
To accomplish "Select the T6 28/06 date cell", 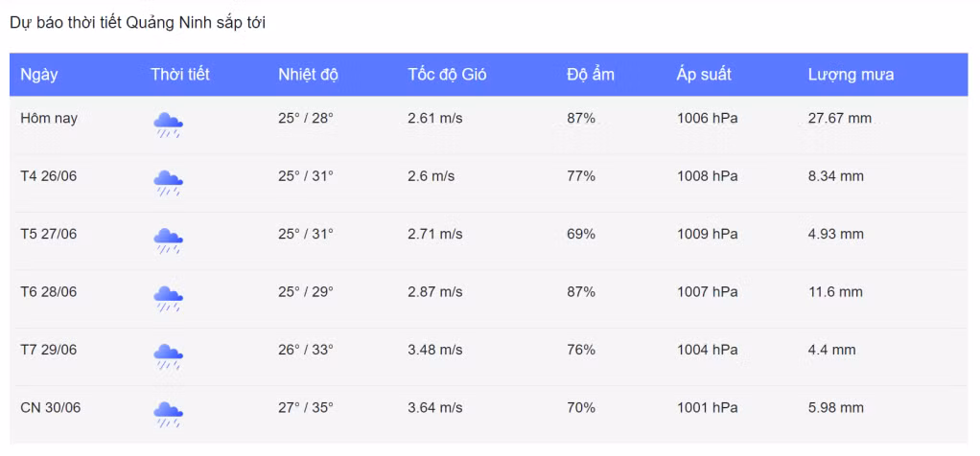I will pyautogui.click(x=48, y=292).
